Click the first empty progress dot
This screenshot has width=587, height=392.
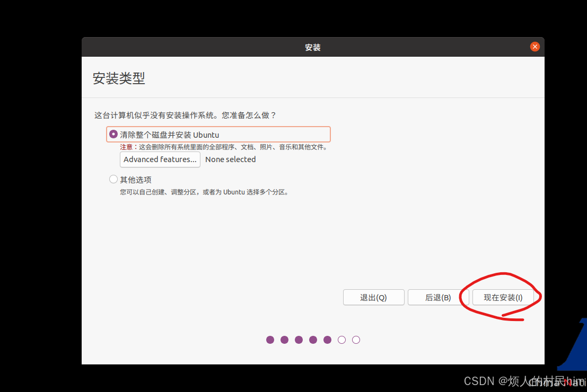point(342,340)
